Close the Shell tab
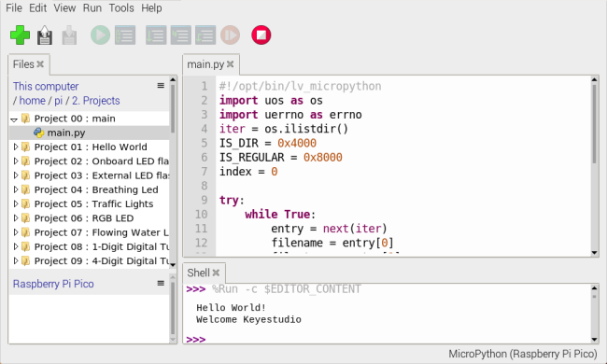The height and width of the screenshot is (364, 607). coord(216,273)
